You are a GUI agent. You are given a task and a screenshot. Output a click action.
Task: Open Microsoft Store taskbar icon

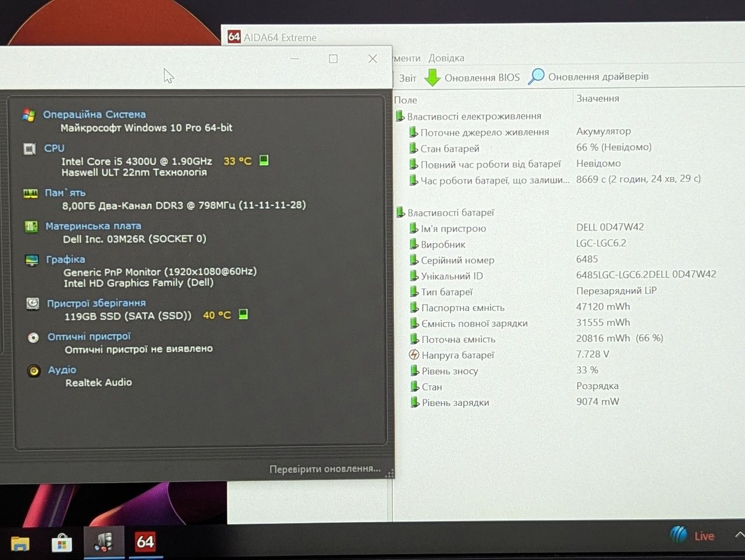tap(62, 543)
